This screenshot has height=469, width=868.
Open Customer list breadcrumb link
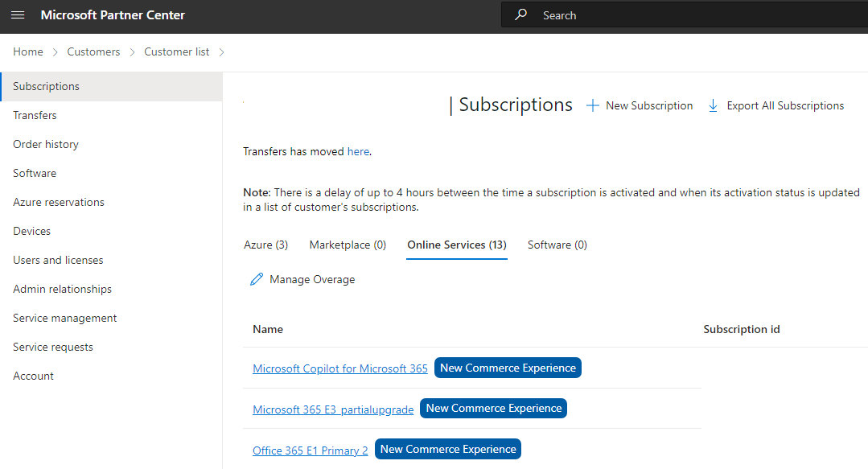177,51
